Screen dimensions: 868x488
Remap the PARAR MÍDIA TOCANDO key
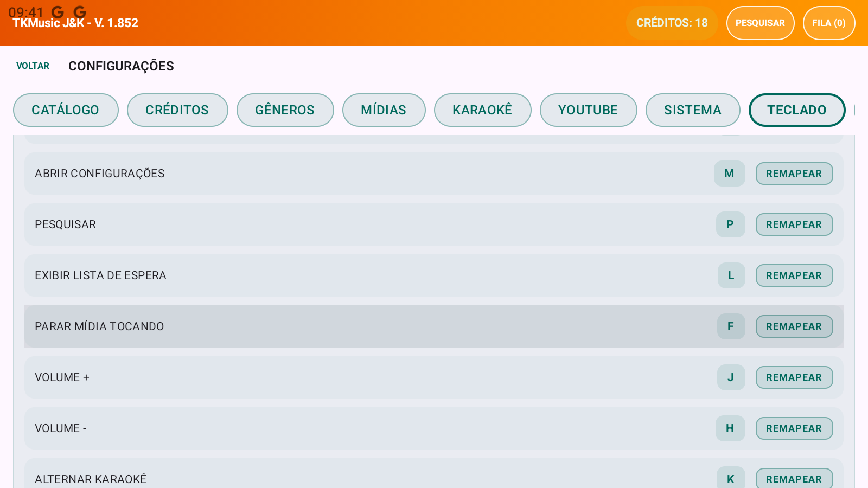[x=794, y=326]
